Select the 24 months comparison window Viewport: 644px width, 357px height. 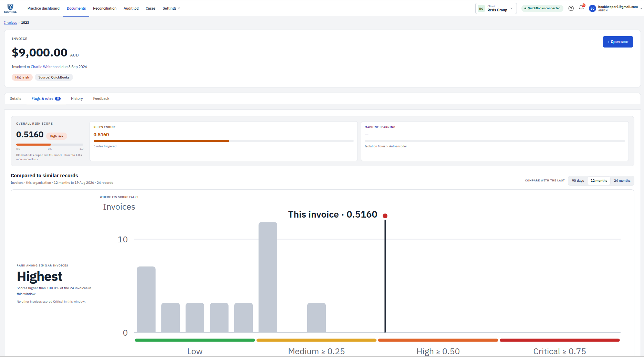point(622,181)
